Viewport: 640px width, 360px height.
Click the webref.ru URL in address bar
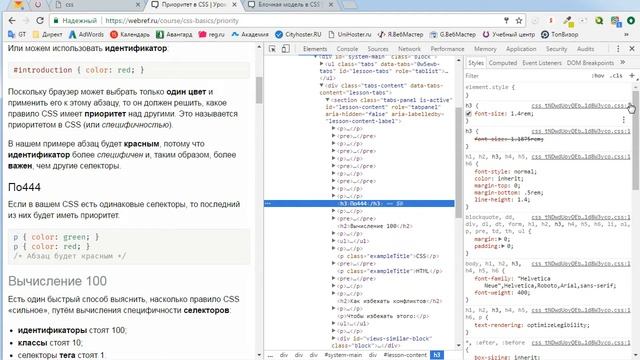pos(172,20)
